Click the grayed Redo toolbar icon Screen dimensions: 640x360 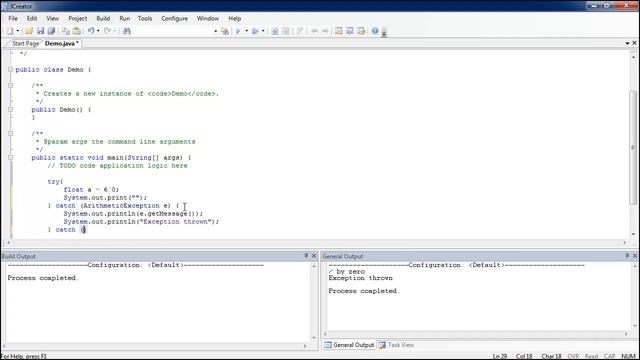pyautogui.click(x=107, y=31)
